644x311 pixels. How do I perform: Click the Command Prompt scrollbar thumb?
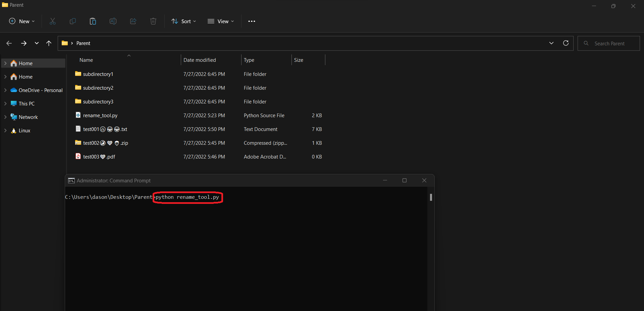coord(431,197)
